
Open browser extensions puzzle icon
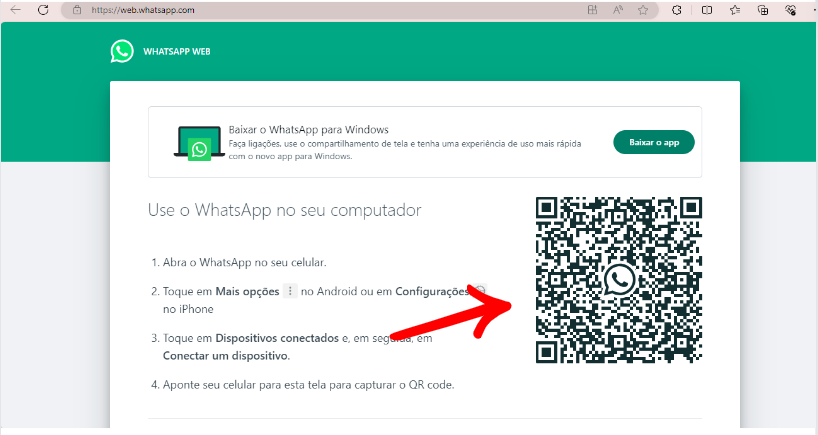pyautogui.click(x=677, y=9)
